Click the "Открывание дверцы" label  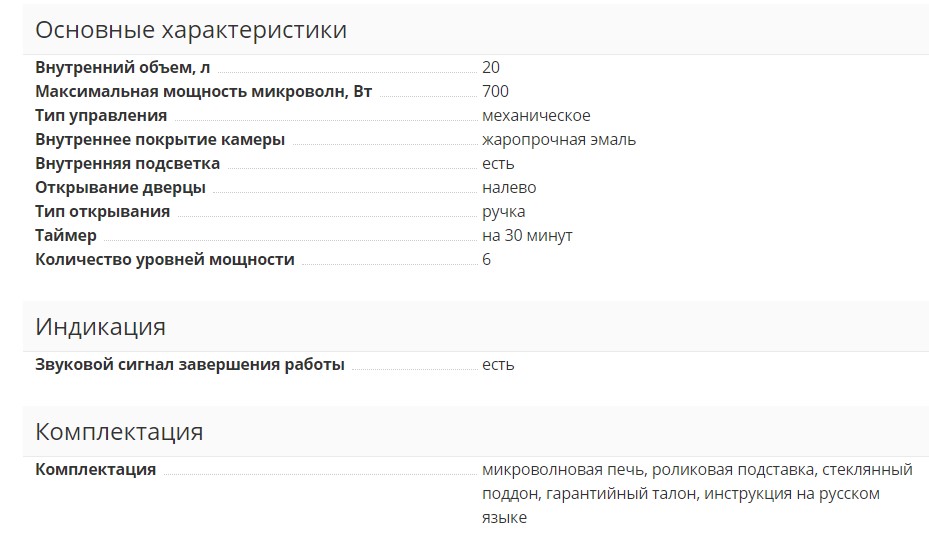(x=120, y=188)
